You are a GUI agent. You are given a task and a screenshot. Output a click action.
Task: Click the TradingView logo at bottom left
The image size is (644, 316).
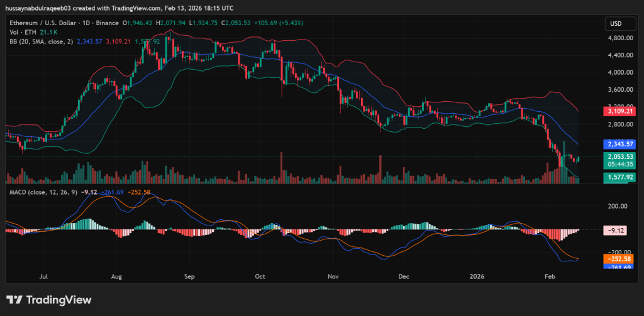[48, 300]
